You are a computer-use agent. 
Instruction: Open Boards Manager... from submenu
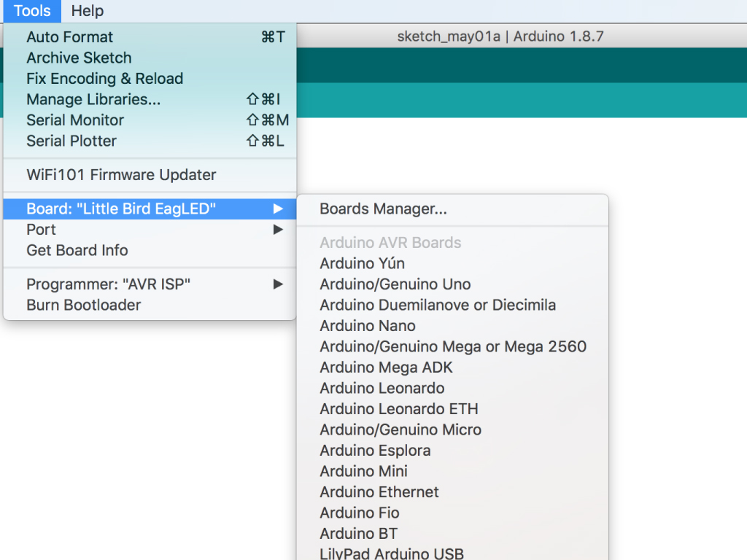pyautogui.click(x=452, y=209)
